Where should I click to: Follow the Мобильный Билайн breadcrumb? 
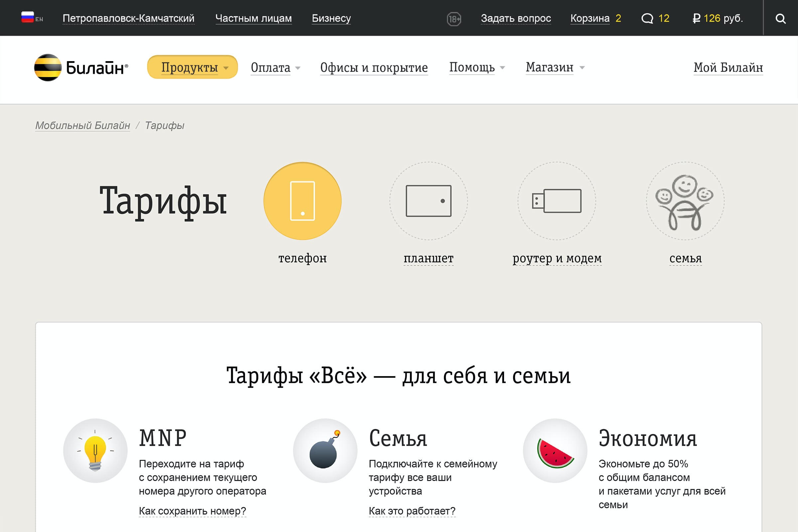[82, 126]
